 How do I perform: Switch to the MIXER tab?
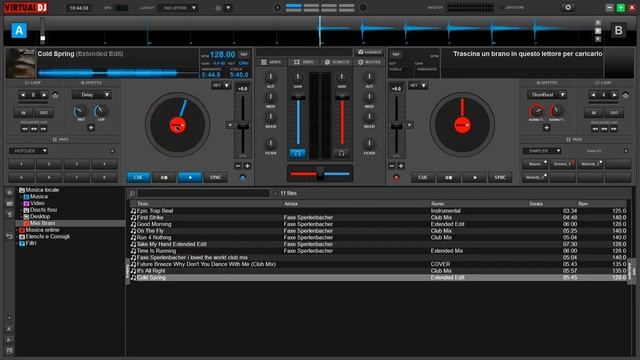(271, 62)
